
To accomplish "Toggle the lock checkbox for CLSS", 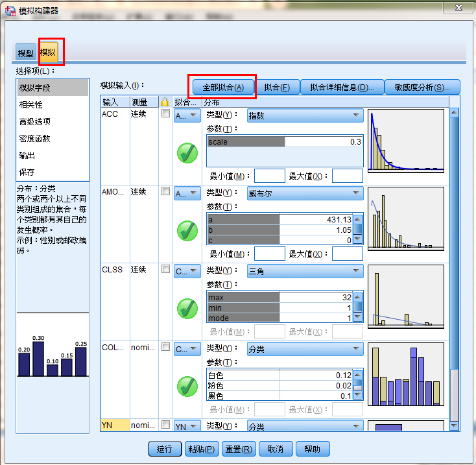I will click(165, 268).
